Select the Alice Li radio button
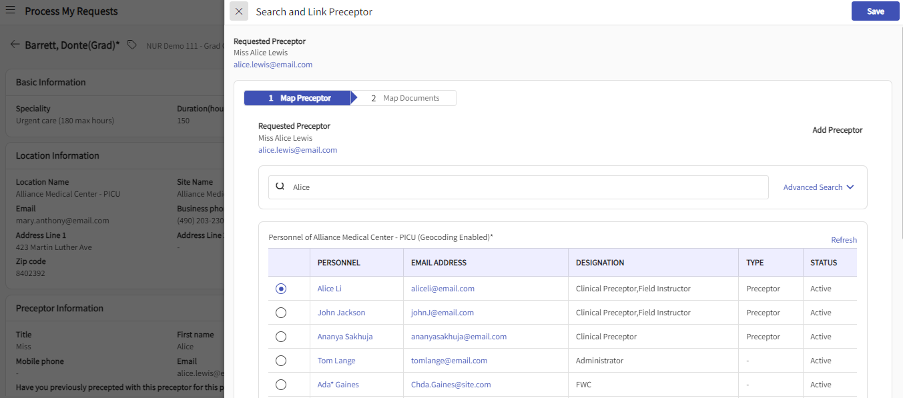The image size is (904, 398). pyautogui.click(x=281, y=288)
